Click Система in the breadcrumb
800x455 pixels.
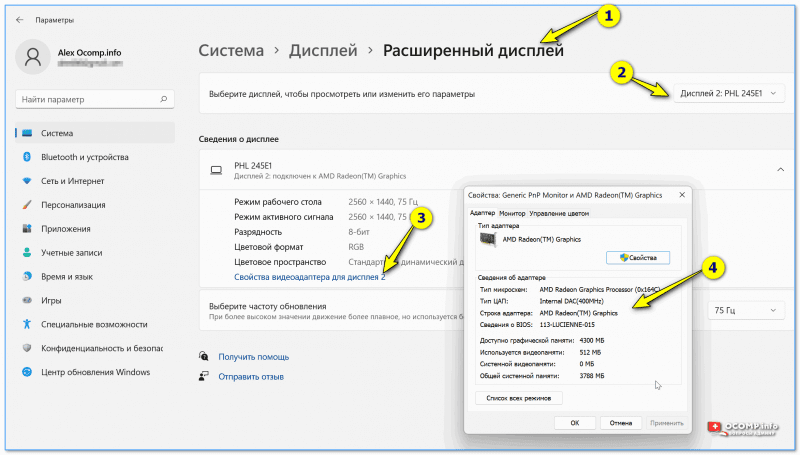click(x=231, y=50)
